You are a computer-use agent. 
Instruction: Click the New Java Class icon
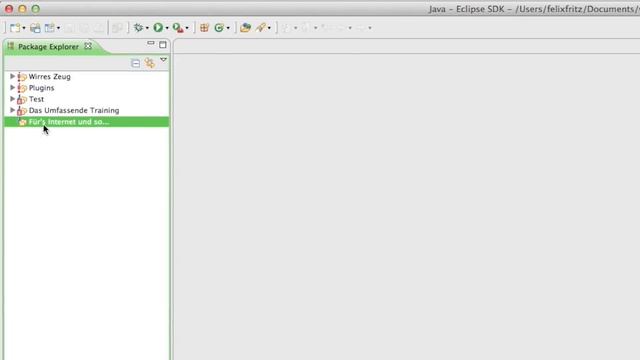point(219,28)
